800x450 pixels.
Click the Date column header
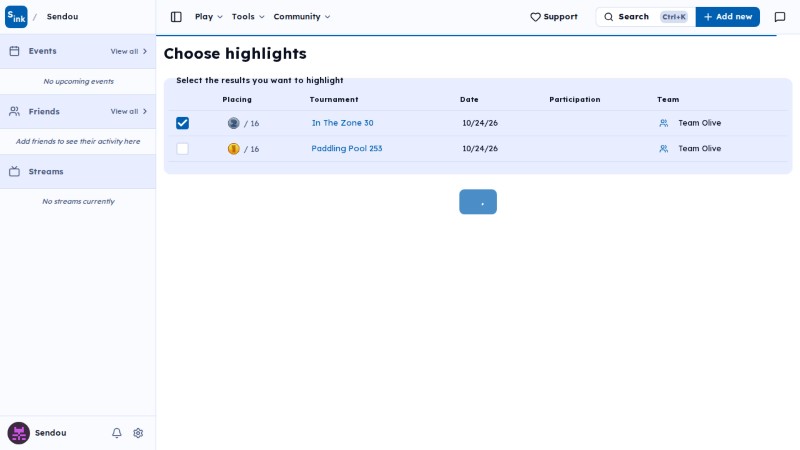(469, 99)
